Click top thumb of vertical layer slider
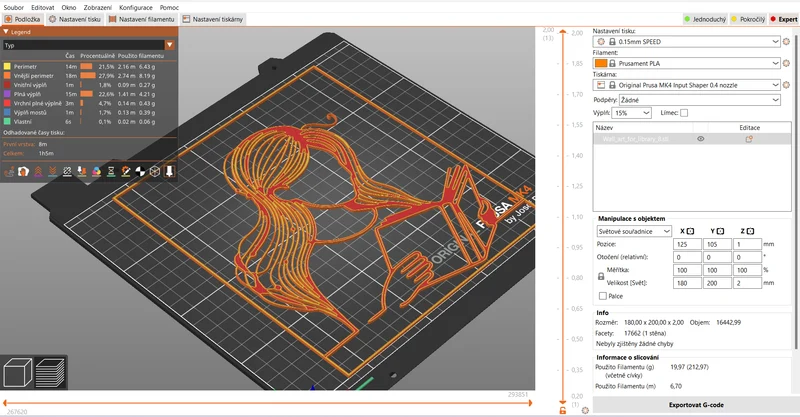Image resolution: width=800 pixels, height=417 pixels. coord(563,32)
